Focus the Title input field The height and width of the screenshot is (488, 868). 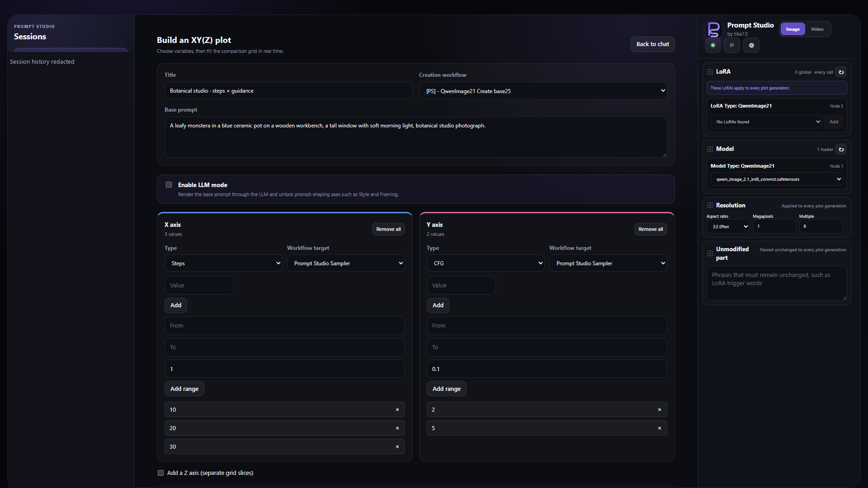coord(288,91)
